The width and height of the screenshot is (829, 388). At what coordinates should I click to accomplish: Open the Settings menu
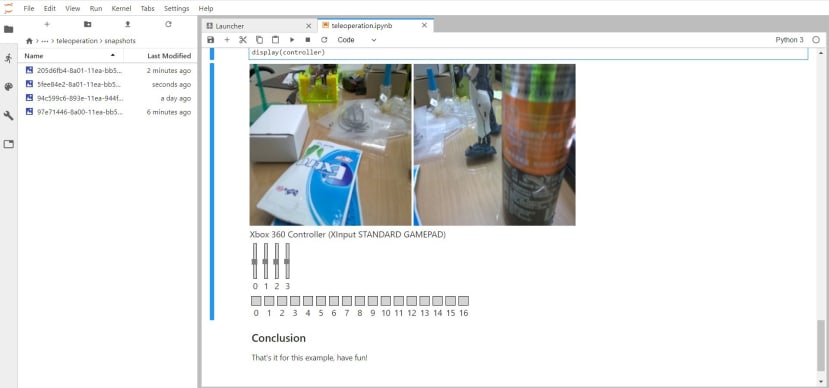[x=177, y=8]
